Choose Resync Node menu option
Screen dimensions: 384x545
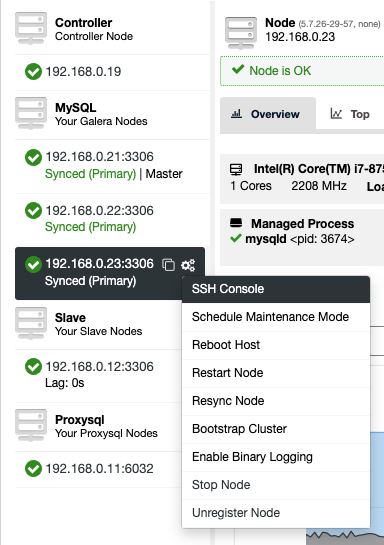pos(276,401)
